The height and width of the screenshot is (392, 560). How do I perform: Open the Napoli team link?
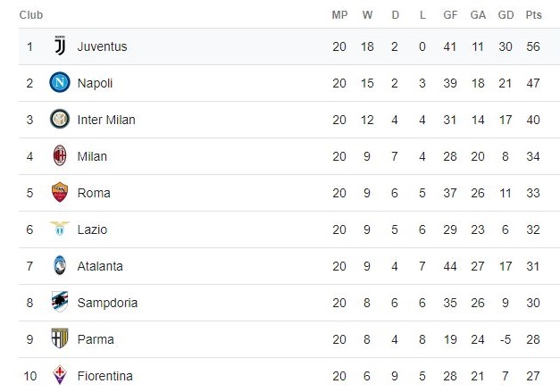(x=96, y=83)
